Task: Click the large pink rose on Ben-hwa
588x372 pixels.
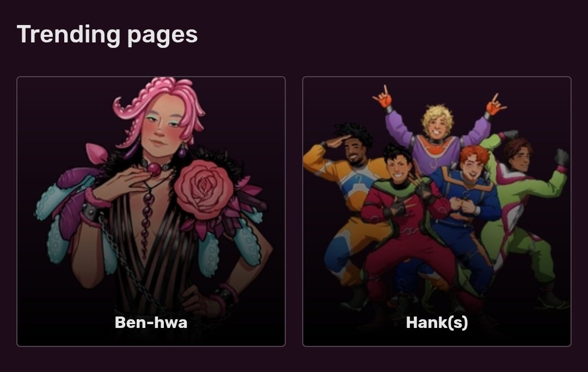Action: pyautogui.click(x=204, y=189)
